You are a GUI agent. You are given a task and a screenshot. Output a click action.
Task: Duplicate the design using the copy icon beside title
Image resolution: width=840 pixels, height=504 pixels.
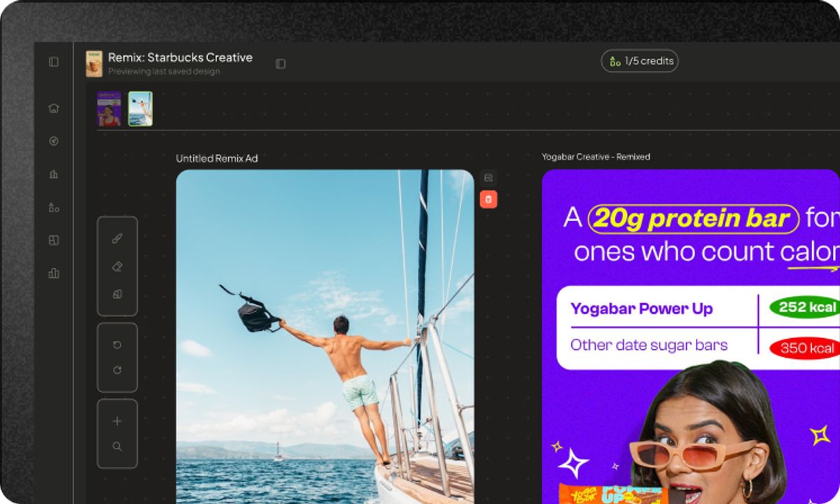click(280, 62)
